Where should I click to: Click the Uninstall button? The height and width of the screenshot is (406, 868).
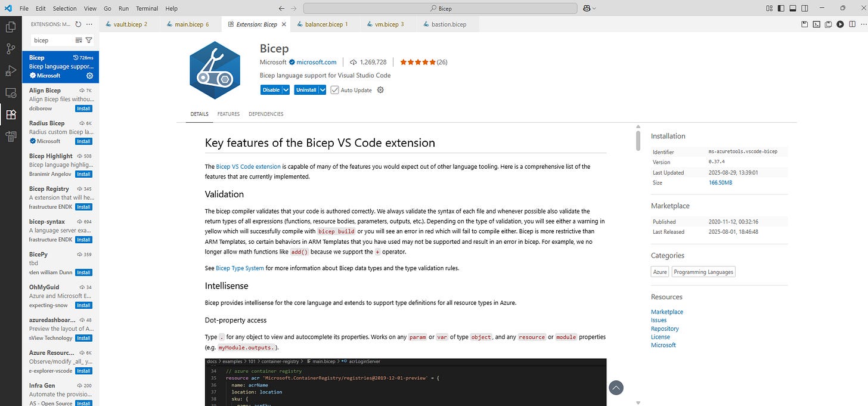tap(306, 90)
